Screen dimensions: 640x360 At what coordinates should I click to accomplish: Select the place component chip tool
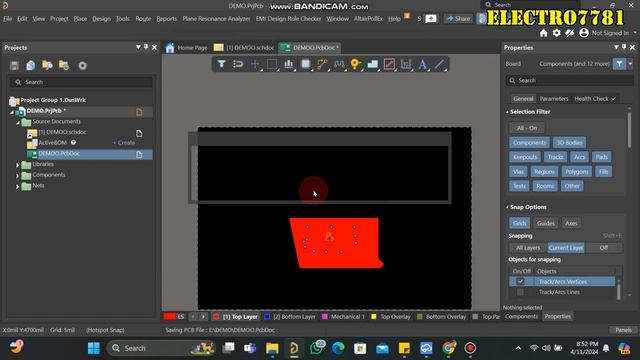click(305, 64)
